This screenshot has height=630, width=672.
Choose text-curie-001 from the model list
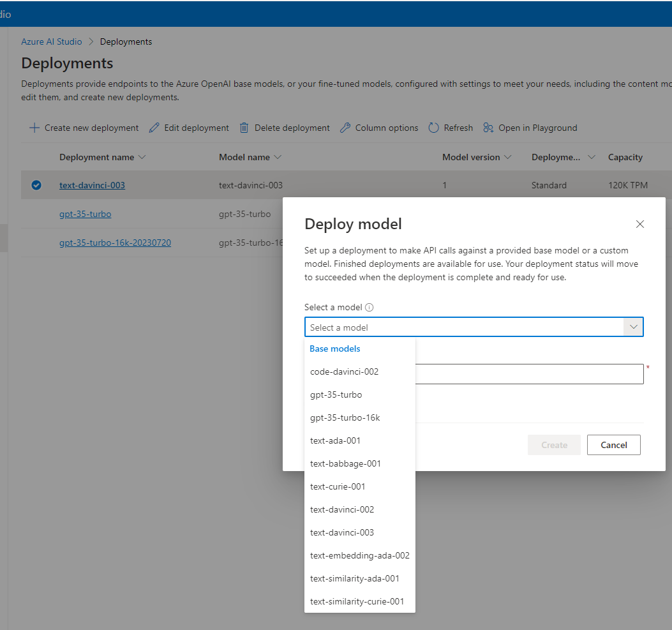click(359, 487)
